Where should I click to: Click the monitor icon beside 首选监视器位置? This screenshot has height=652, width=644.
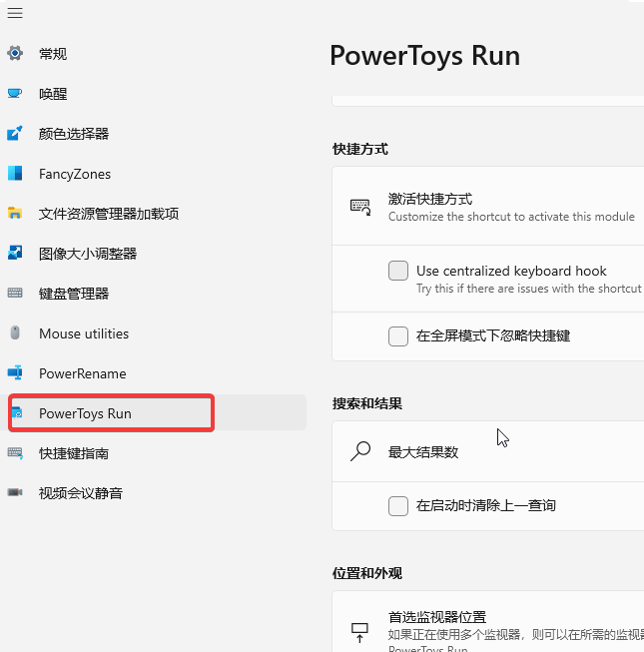[360, 632]
